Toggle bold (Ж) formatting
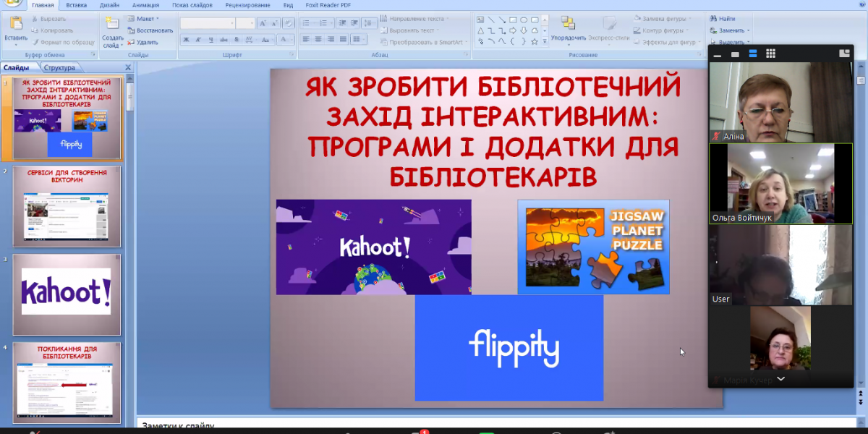The image size is (868, 434). click(x=186, y=40)
